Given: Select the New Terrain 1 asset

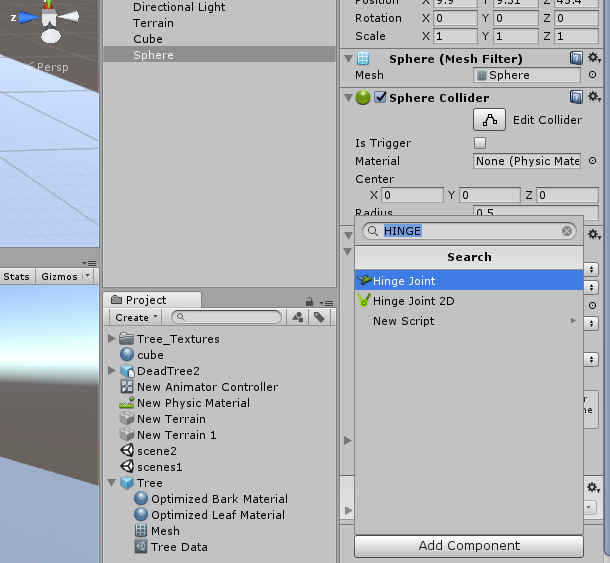Looking at the screenshot, I should click(x=168, y=435).
